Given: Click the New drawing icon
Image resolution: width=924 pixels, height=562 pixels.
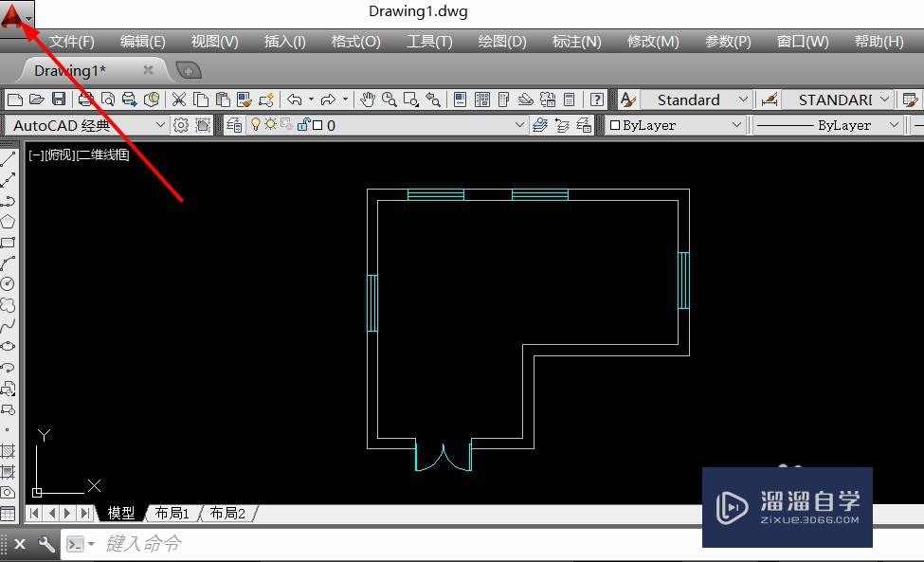Looking at the screenshot, I should (x=15, y=100).
